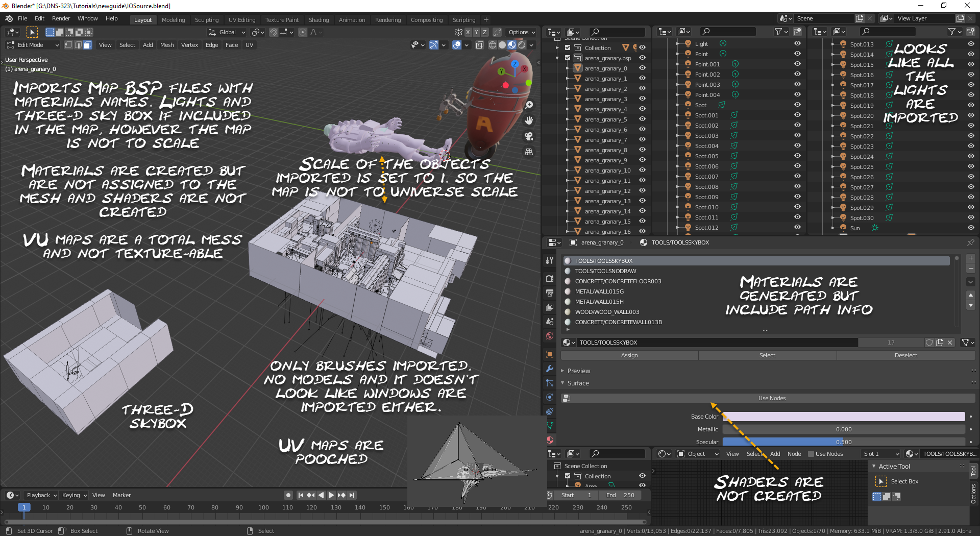The image size is (980, 536).
Task: Open the World properties tab
Action: click(x=550, y=336)
